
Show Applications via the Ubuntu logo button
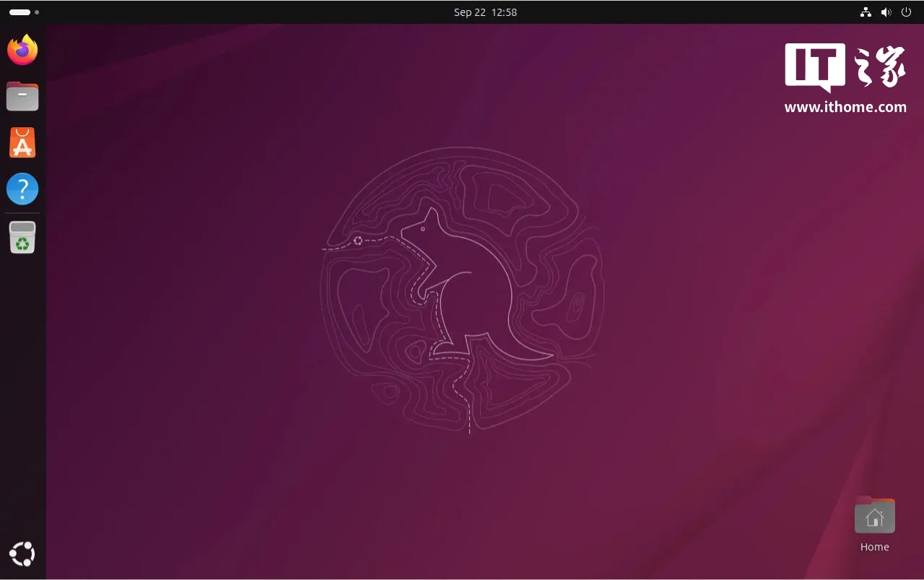click(x=22, y=554)
